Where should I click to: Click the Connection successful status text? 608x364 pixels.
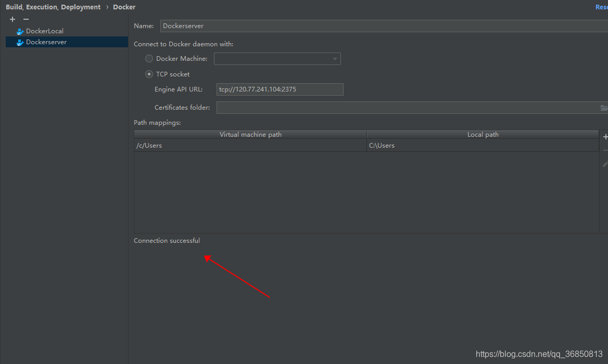click(x=167, y=240)
